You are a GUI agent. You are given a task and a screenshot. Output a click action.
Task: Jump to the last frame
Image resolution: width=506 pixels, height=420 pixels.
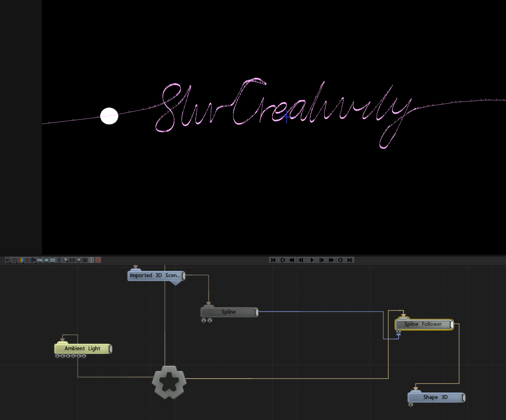click(x=350, y=260)
